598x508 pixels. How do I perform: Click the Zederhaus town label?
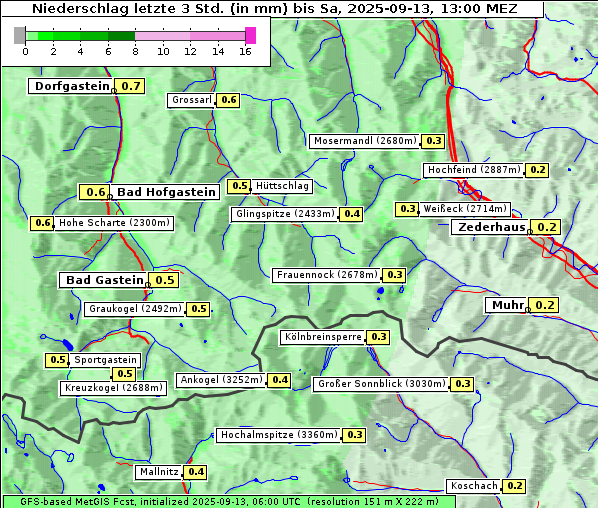tap(491, 227)
